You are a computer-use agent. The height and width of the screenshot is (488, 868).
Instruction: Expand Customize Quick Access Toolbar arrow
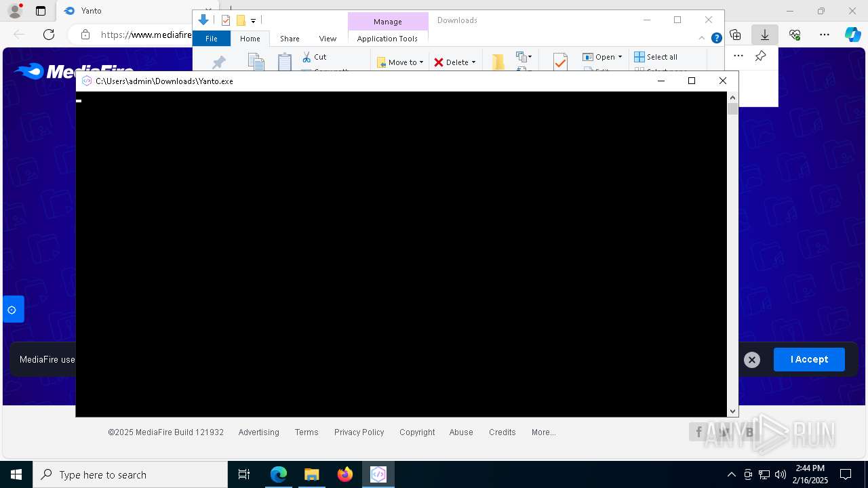(253, 21)
